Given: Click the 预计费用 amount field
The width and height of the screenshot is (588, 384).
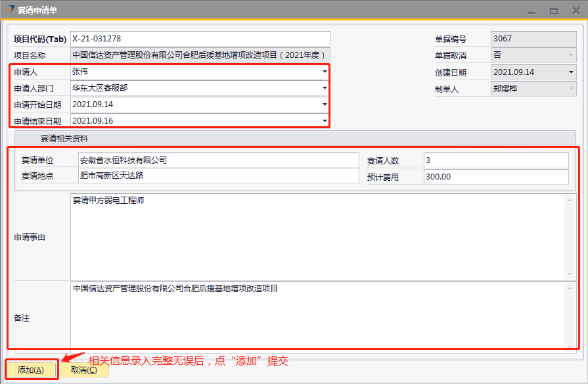Looking at the screenshot, I should coord(496,176).
